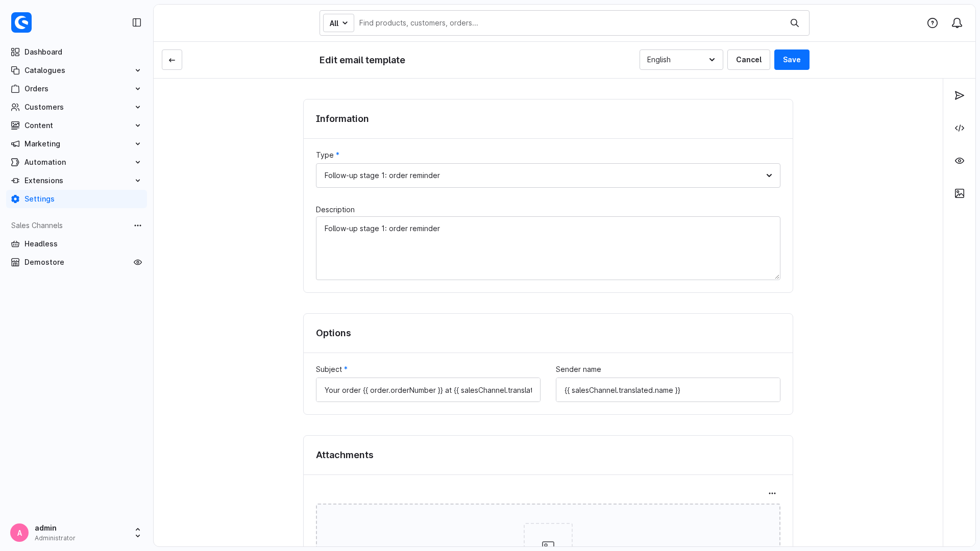Image resolution: width=980 pixels, height=551 pixels.
Task: Focus the Subject input field
Action: [x=428, y=390]
